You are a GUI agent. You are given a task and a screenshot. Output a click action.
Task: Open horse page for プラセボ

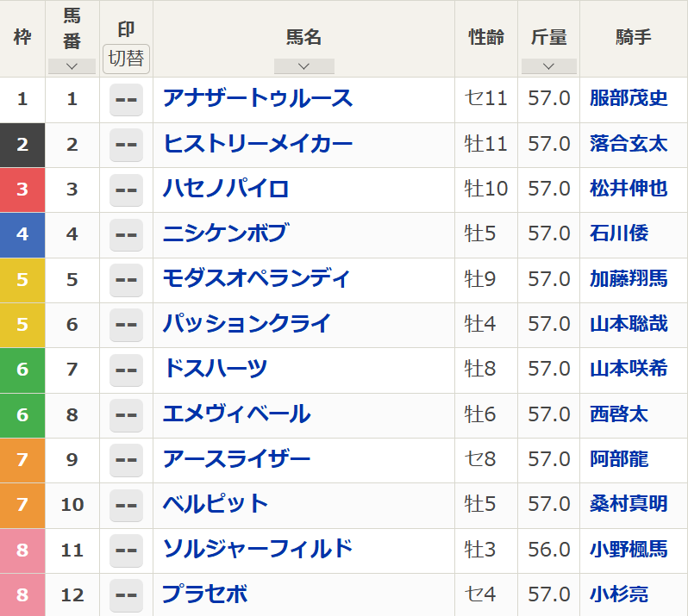click(x=205, y=594)
